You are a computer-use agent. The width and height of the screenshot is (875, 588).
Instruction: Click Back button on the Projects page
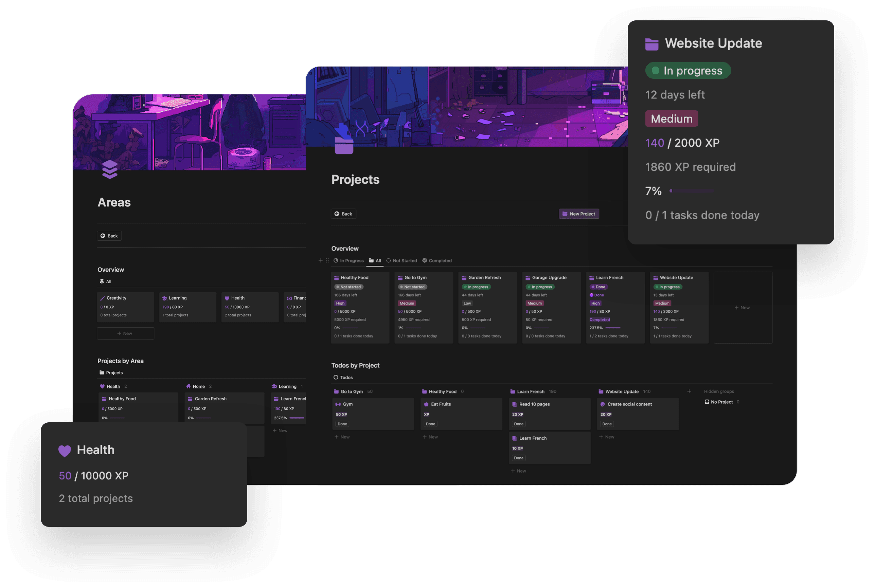click(343, 214)
